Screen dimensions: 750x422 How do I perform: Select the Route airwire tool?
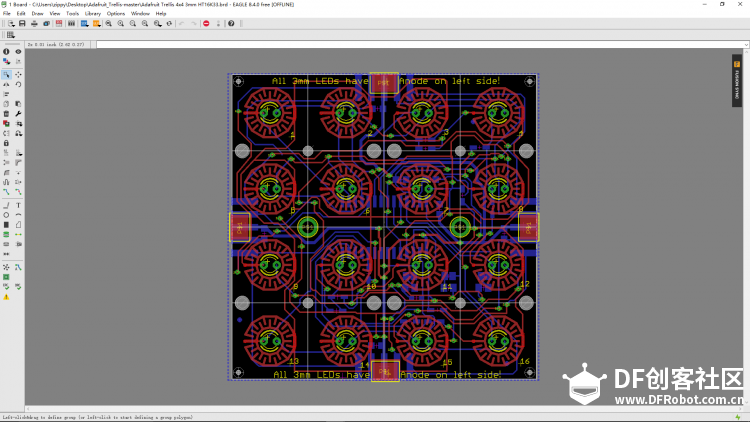click(6, 192)
